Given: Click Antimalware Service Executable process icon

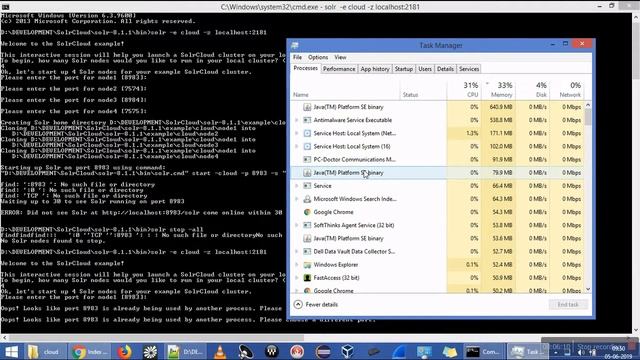Looking at the screenshot, I should point(307,120).
